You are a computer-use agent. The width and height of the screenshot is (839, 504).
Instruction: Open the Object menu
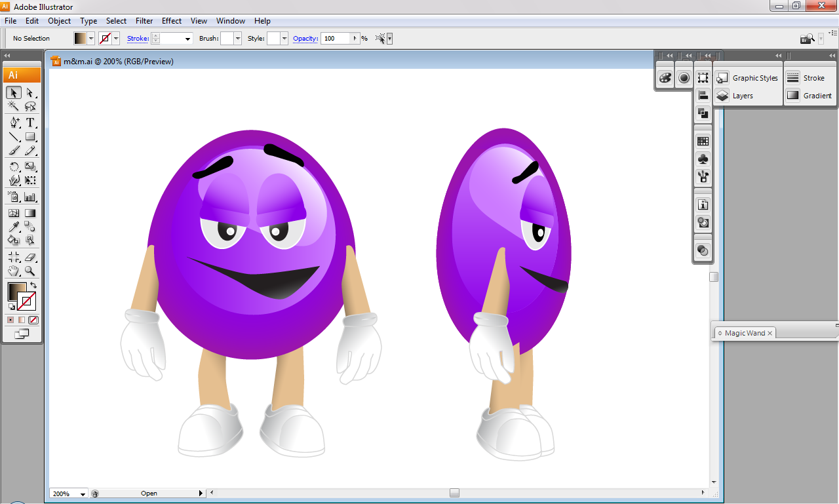59,21
